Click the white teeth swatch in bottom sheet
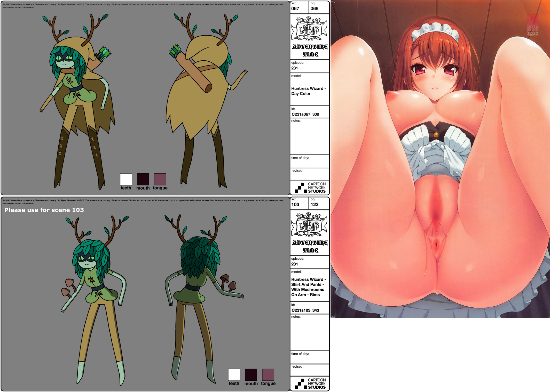This screenshot has width=550, height=392. 234,374
